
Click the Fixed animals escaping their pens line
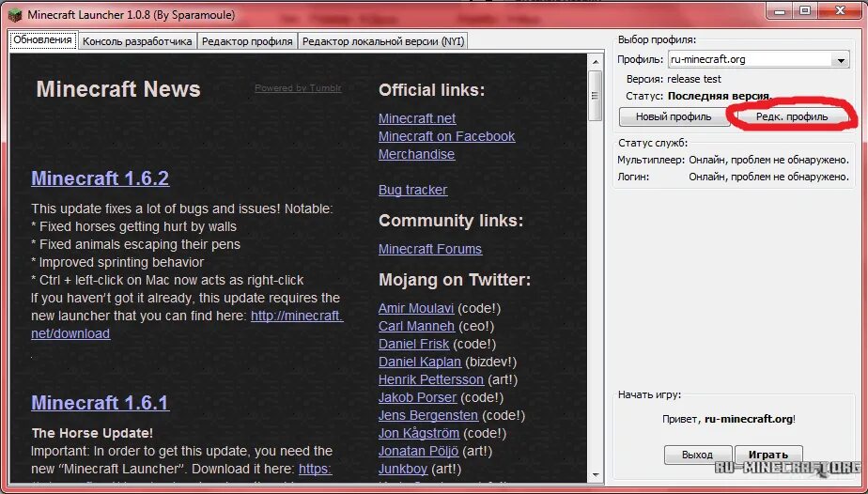coord(135,244)
